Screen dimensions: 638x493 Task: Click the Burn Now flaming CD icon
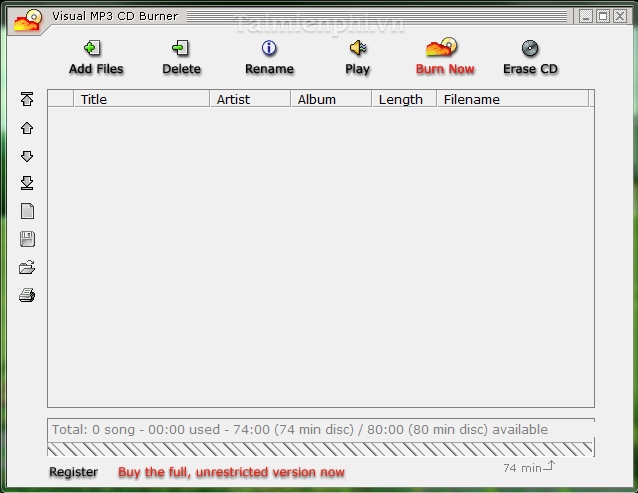441,47
